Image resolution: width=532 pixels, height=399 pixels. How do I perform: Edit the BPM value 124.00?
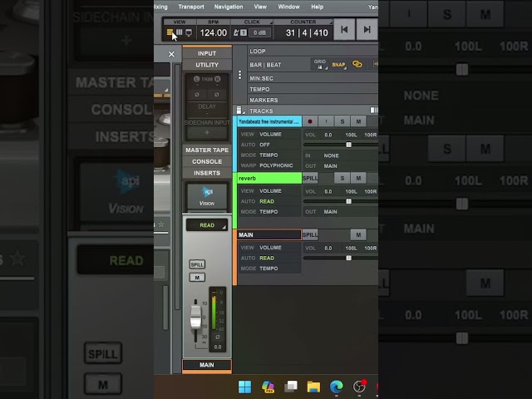(x=213, y=32)
